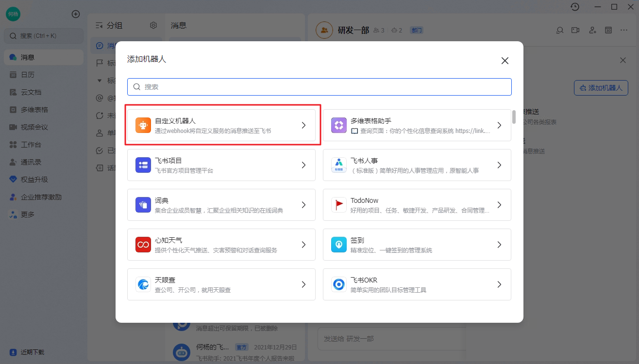Click the 天眼查 blue icon
639x364 pixels.
click(143, 284)
